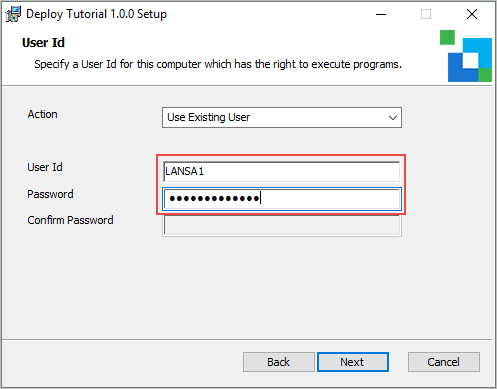Focus the Password input field
The height and width of the screenshot is (389, 497).
(x=282, y=199)
